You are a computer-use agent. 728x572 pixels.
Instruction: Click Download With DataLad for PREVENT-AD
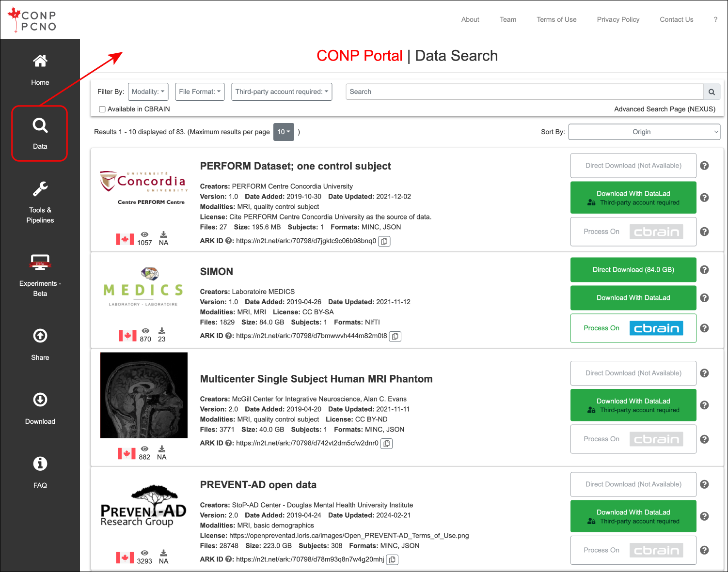(633, 516)
